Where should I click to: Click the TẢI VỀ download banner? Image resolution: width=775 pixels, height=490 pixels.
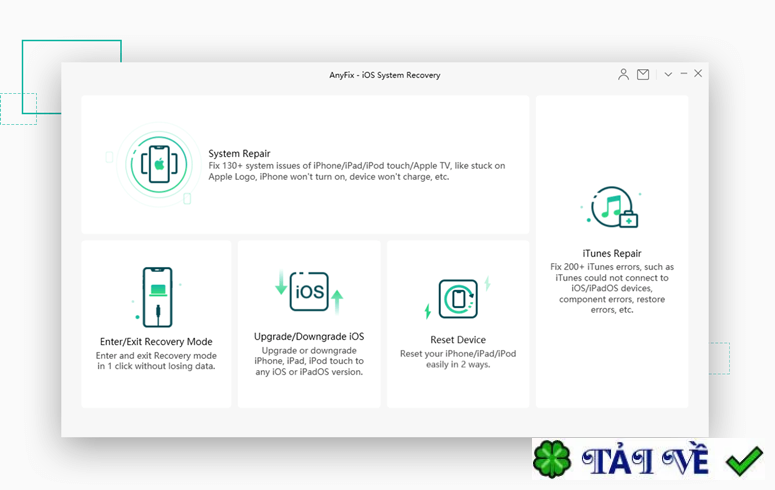pos(648,459)
